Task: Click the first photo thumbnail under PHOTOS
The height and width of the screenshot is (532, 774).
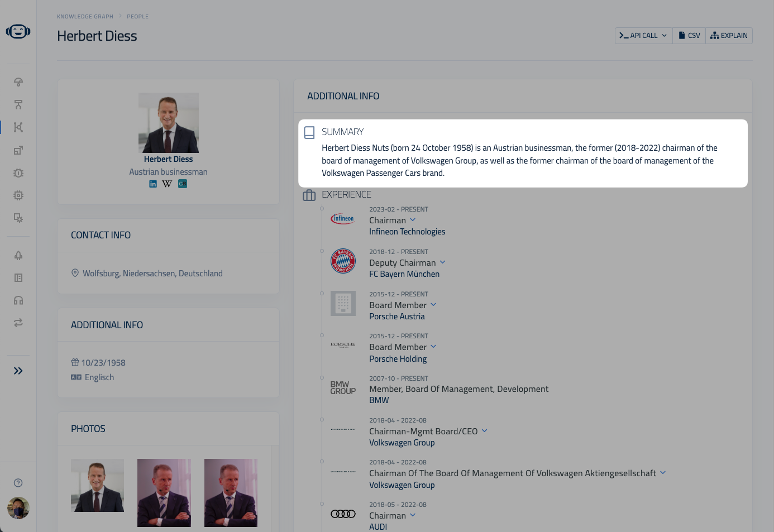Action: pyautogui.click(x=97, y=485)
